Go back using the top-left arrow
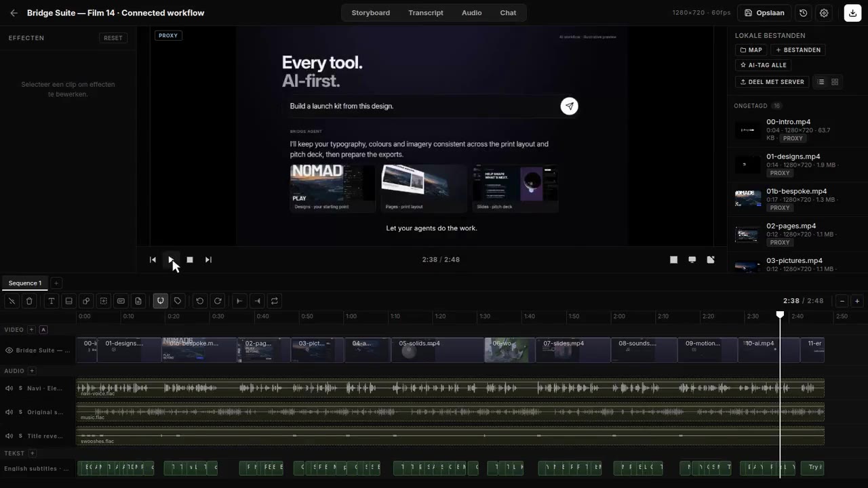 [x=14, y=13]
